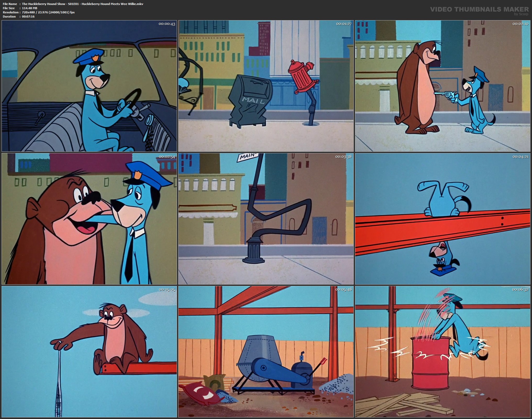Image resolution: width=532 pixels, height=419 pixels.
Task: Select the 00:02:54 close-up thumbnail
Action: (x=89, y=219)
